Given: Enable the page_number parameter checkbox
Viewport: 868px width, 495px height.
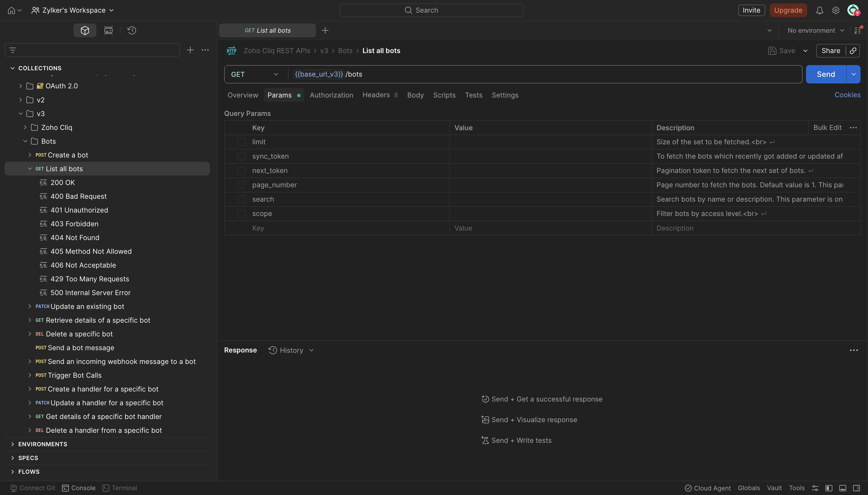Looking at the screenshot, I should (241, 185).
